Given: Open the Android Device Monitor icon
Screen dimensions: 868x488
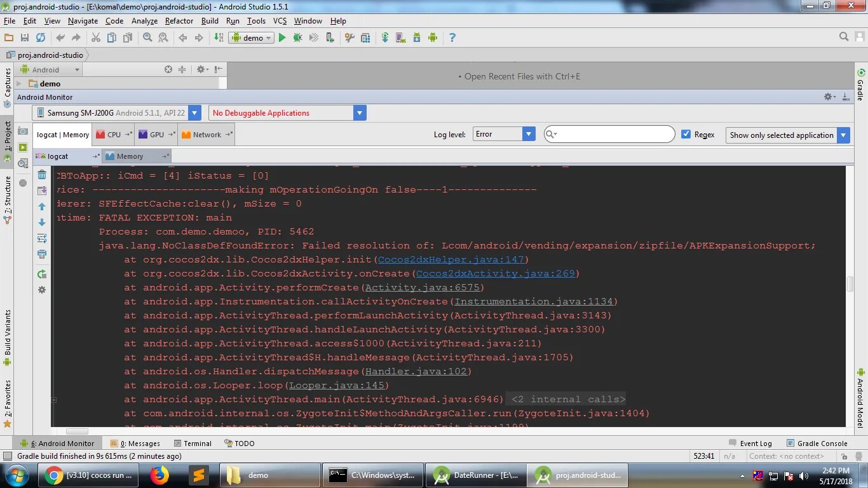Looking at the screenshot, I should pos(433,38).
